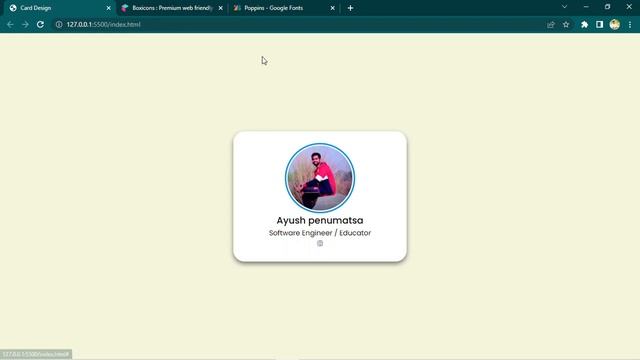Close the Boxicons tab
The image size is (640, 360).
click(x=220, y=8)
